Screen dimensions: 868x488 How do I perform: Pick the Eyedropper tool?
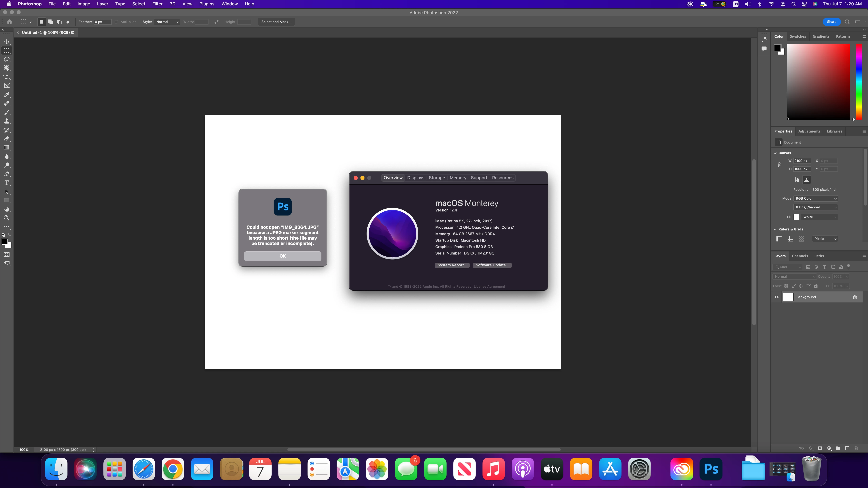coord(7,95)
